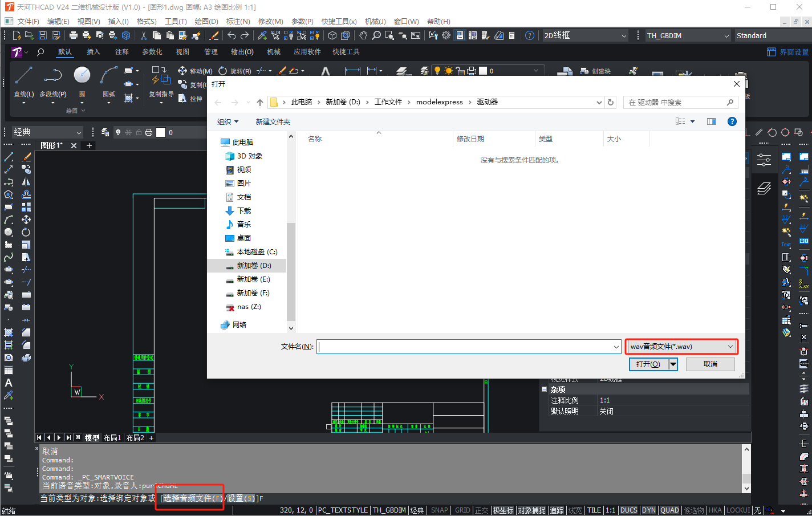812x516 pixels.
Task: Select the Pan hand tool icon
Action: click(x=363, y=35)
